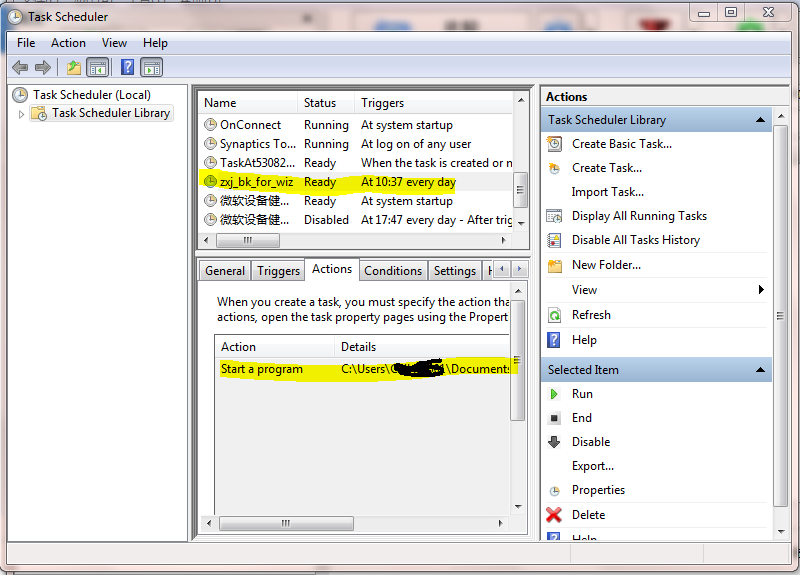This screenshot has height=575, width=800.
Task: Click the Create Basic Task icon
Action: click(x=555, y=144)
